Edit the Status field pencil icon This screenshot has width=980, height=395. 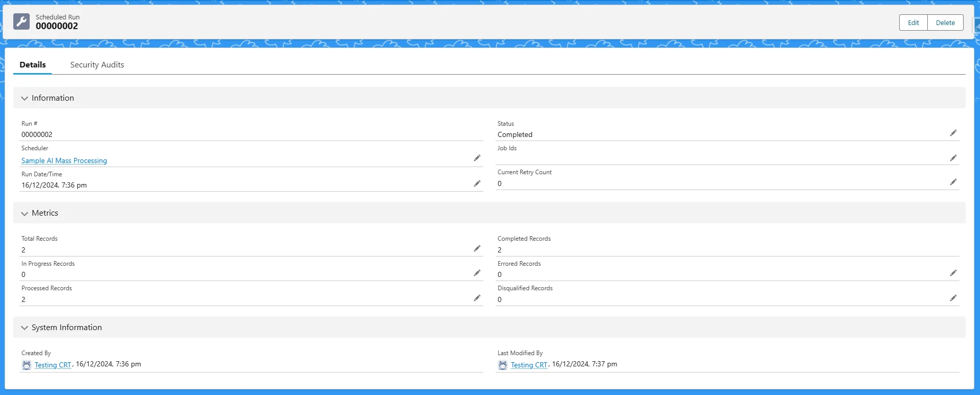coord(953,133)
